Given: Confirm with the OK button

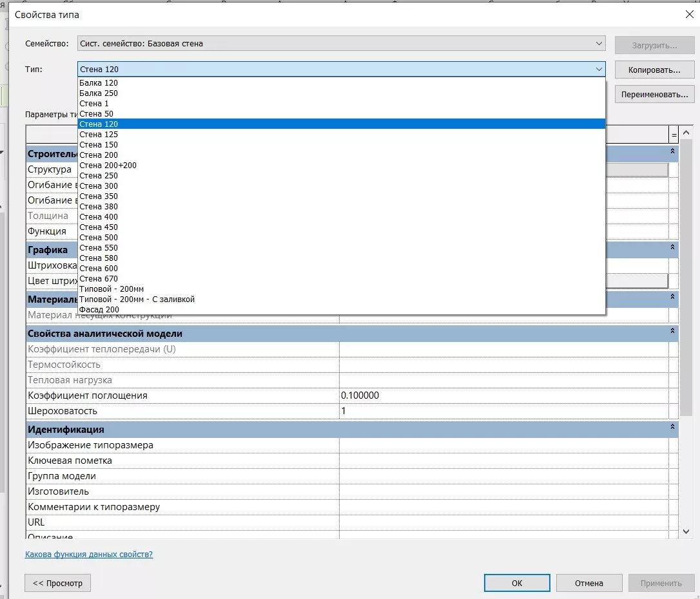Looking at the screenshot, I should pos(517,583).
